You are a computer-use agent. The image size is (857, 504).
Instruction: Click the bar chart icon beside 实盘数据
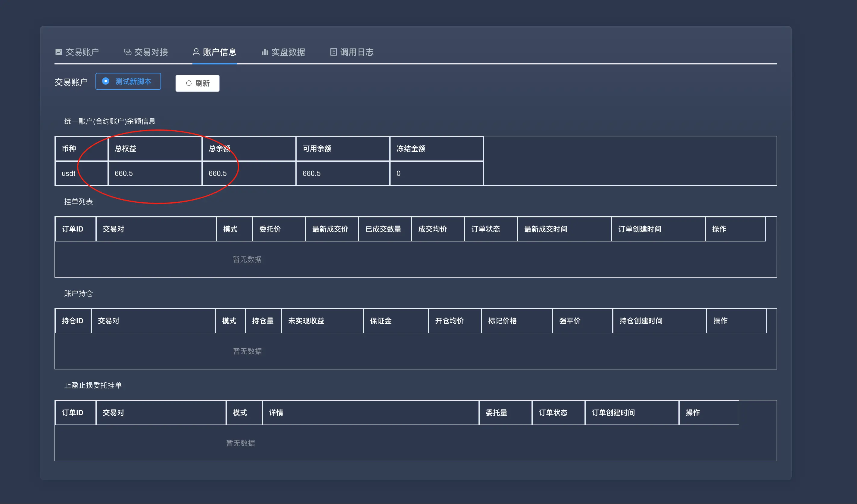pyautogui.click(x=265, y=52)
